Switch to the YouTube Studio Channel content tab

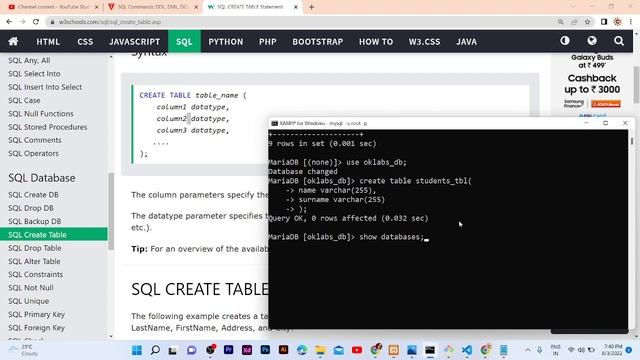coord(53,7)
